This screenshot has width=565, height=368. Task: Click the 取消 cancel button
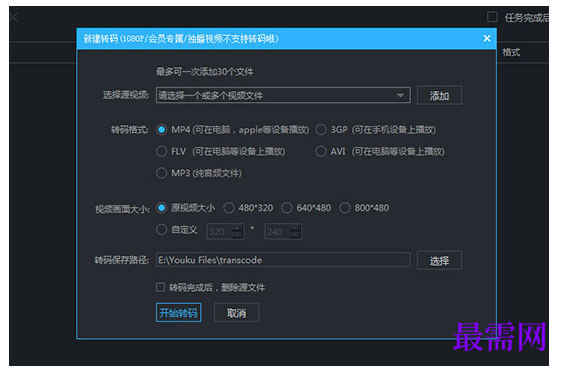236,312
